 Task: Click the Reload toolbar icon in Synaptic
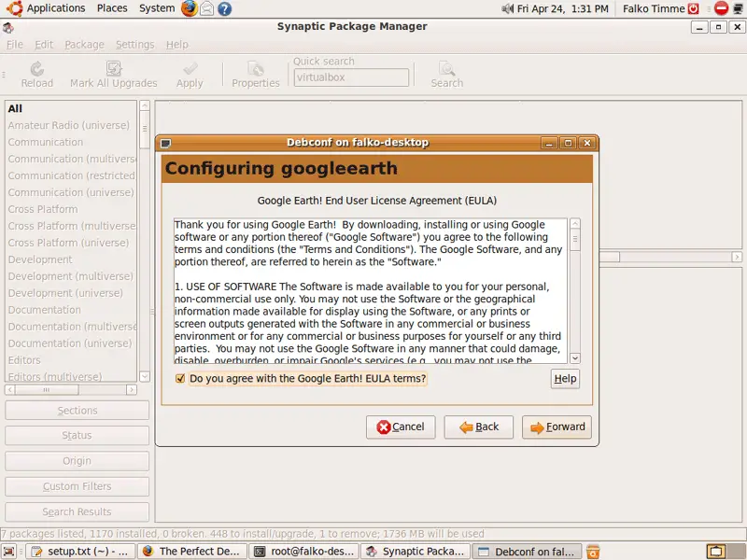click(x=37, y=75)
